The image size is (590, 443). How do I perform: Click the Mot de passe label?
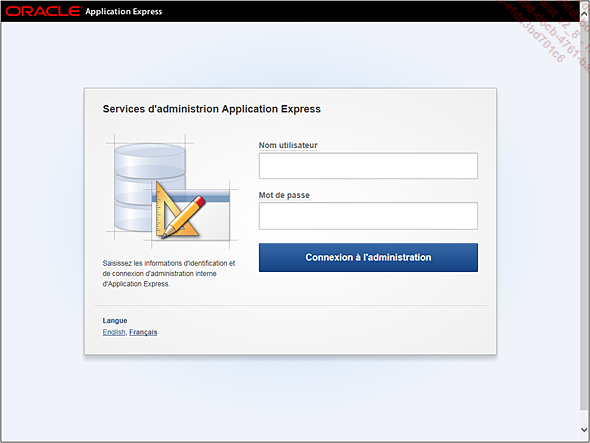coord(284,195)
